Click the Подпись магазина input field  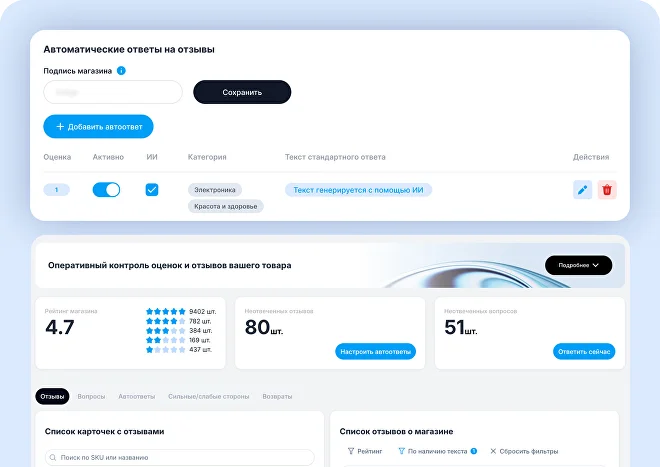[x=113, y=92]
